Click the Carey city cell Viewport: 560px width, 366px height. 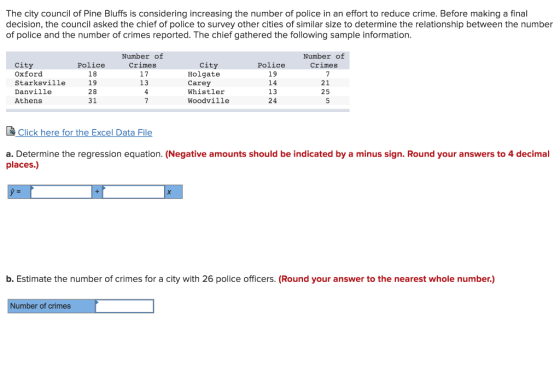[199, 83]
